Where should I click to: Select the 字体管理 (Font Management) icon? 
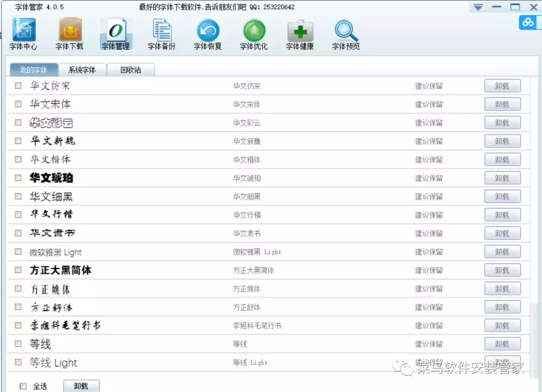116,33
